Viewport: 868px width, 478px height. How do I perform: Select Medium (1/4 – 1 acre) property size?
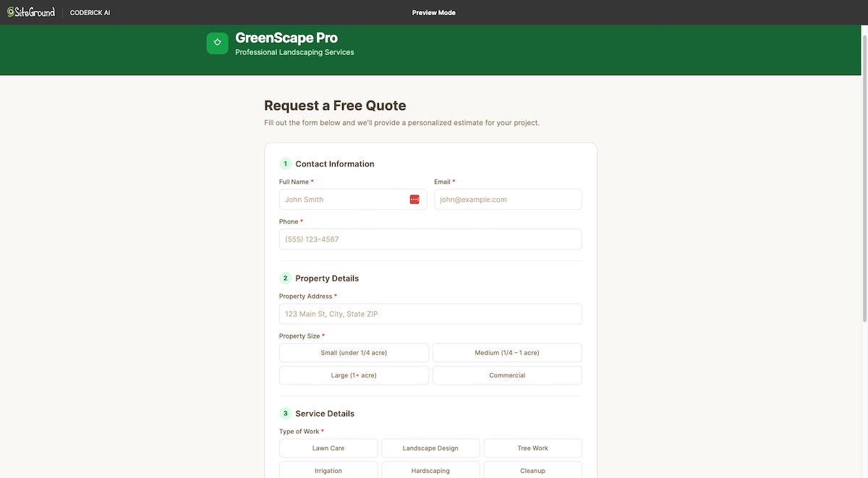[507, 353]
